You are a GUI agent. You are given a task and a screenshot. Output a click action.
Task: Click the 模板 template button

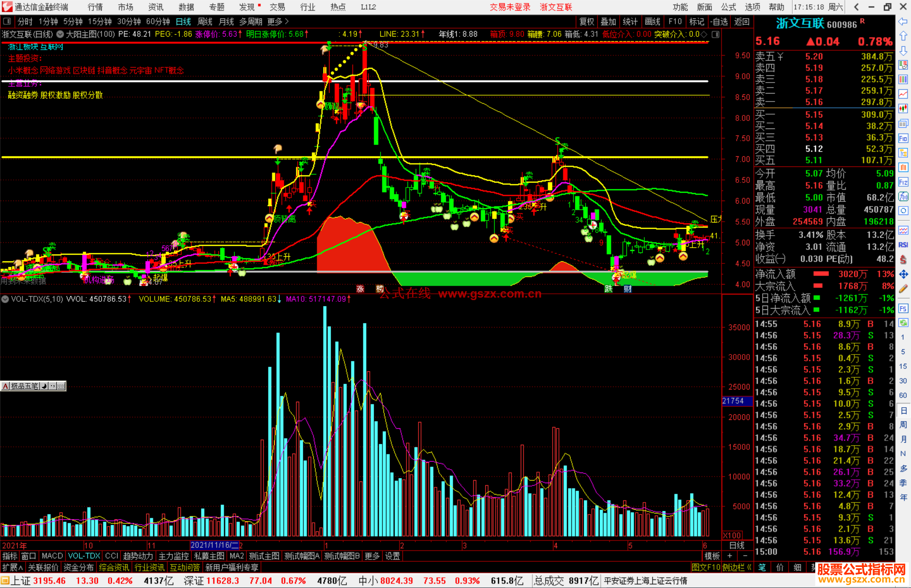click(712, 556)
